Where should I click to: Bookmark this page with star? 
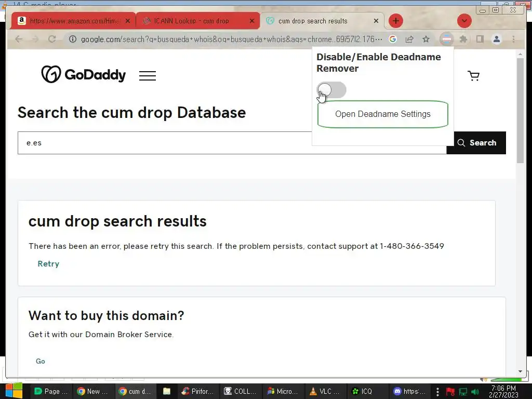[426, 39]
